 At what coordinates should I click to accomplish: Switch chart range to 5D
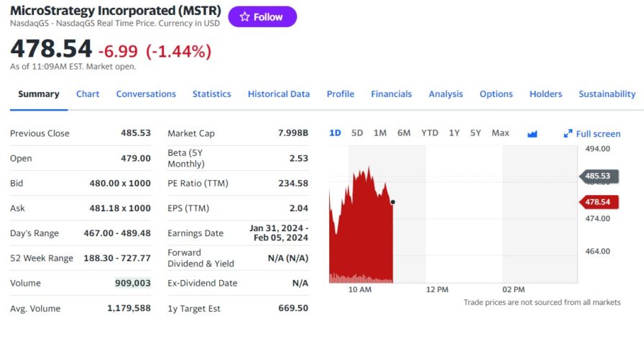click(x=357, y=133)
